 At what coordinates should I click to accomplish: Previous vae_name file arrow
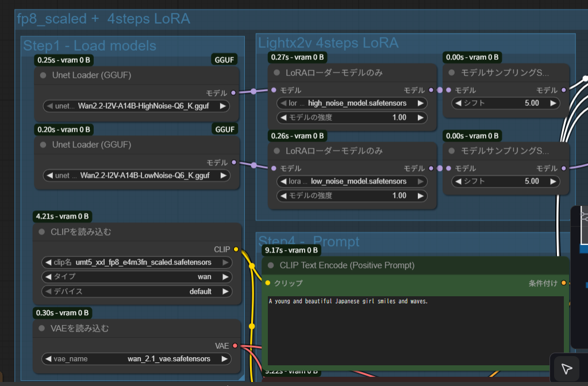coord(48,359)
